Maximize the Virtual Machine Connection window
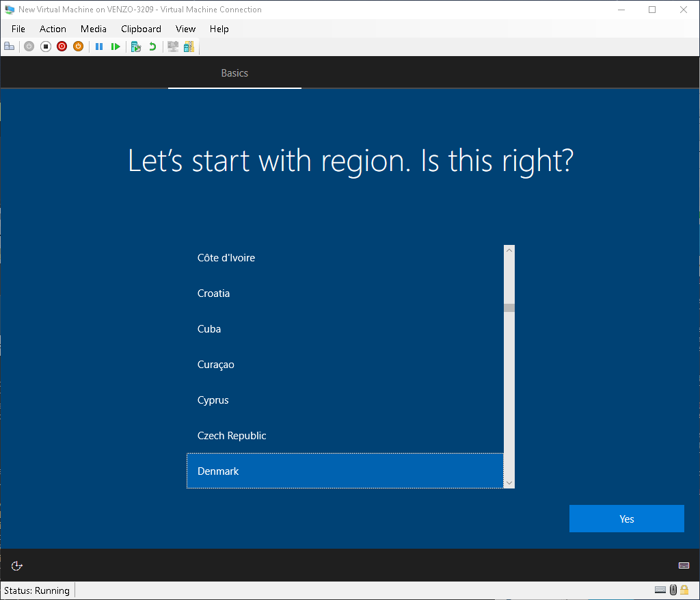Viewport: 700px width, 600px height. (652, 10)
